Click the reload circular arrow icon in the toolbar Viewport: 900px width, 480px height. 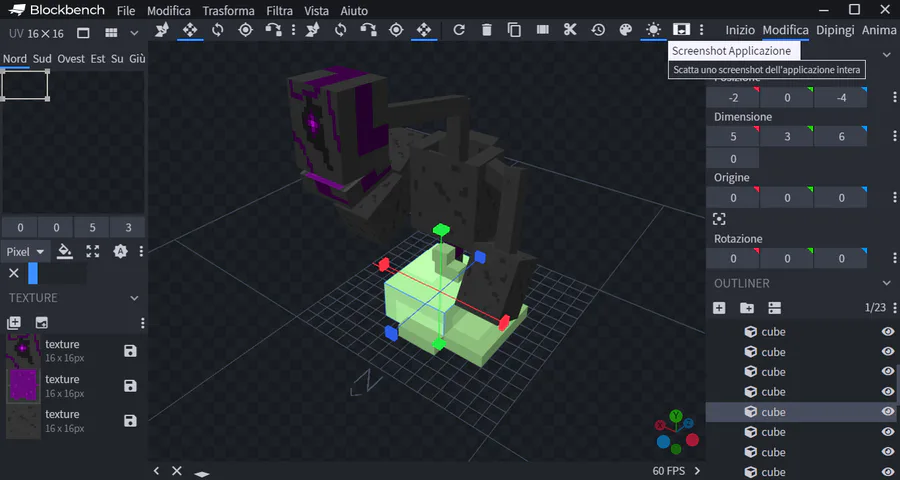pyautogui.click(x=459, y=29)
